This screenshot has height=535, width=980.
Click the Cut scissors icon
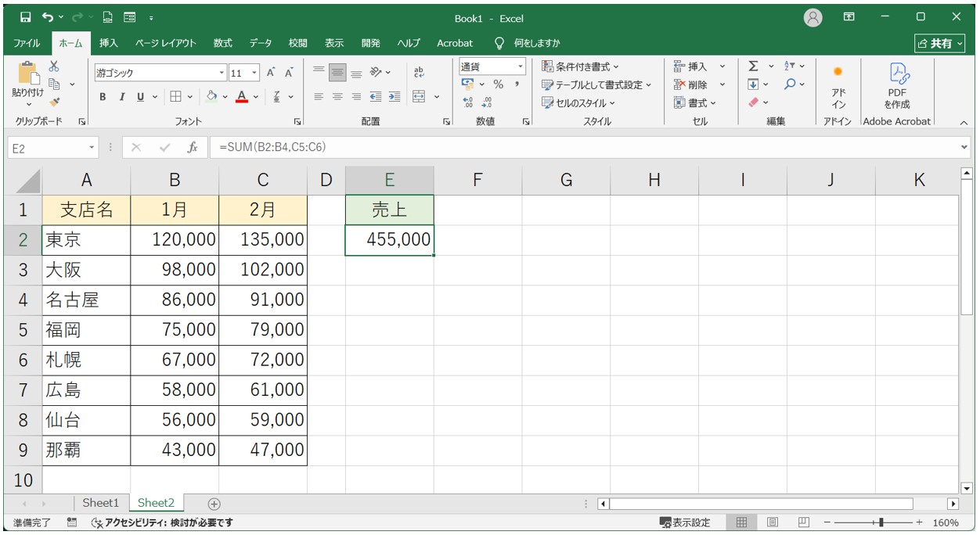click(x=54, y=67)
